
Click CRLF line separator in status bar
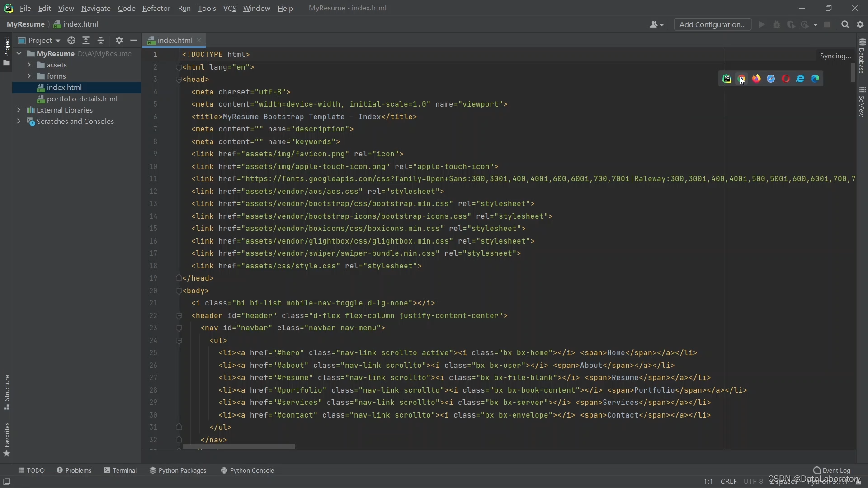pyautogui.click(x=728, y=482)
